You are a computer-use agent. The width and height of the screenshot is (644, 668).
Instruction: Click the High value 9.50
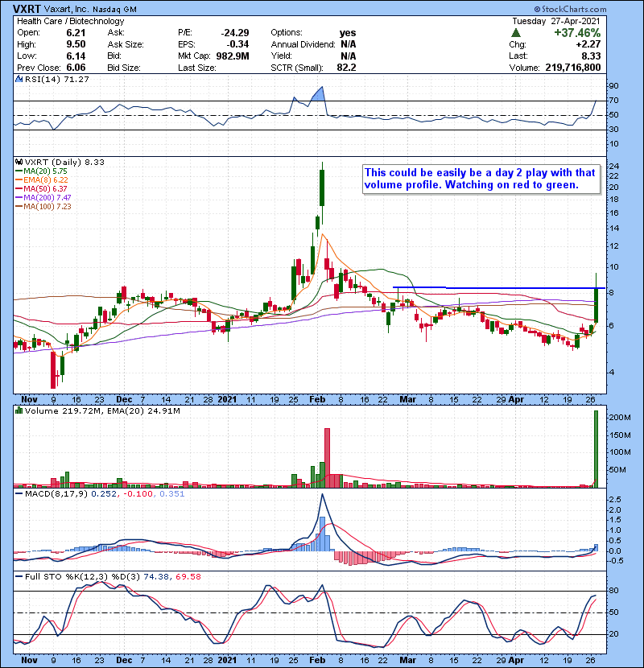tap(76, 44)
